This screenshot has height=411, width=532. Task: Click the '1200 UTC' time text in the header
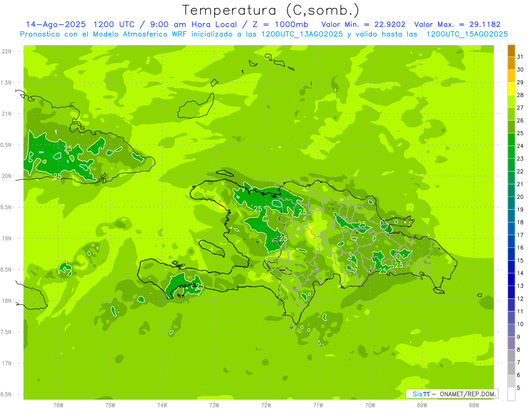[115, 24]
